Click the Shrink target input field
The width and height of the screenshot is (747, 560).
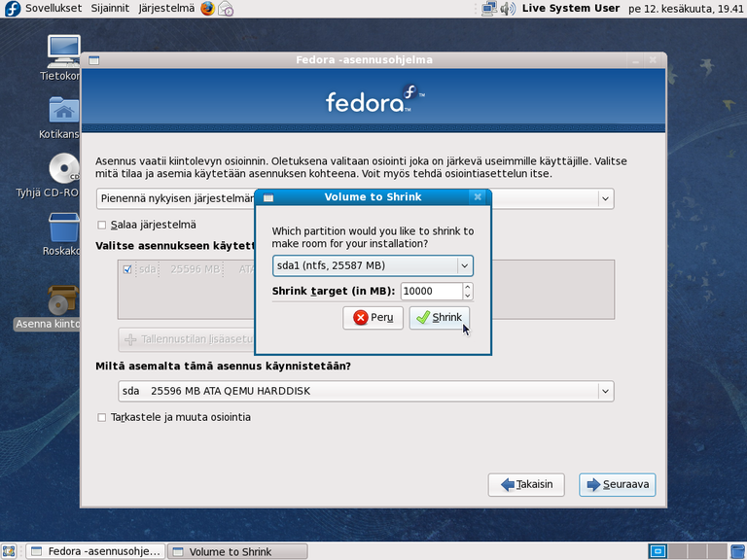(430, 291)
